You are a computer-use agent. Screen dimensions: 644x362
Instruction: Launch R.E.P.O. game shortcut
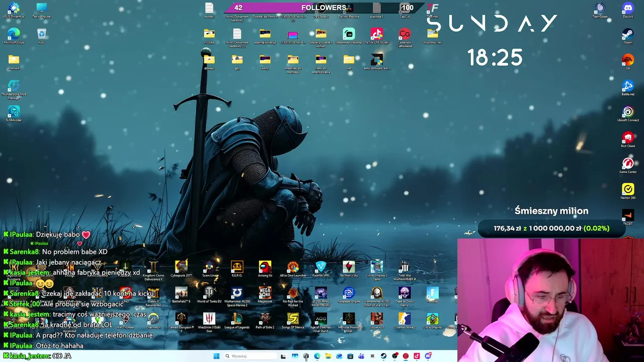237,269
